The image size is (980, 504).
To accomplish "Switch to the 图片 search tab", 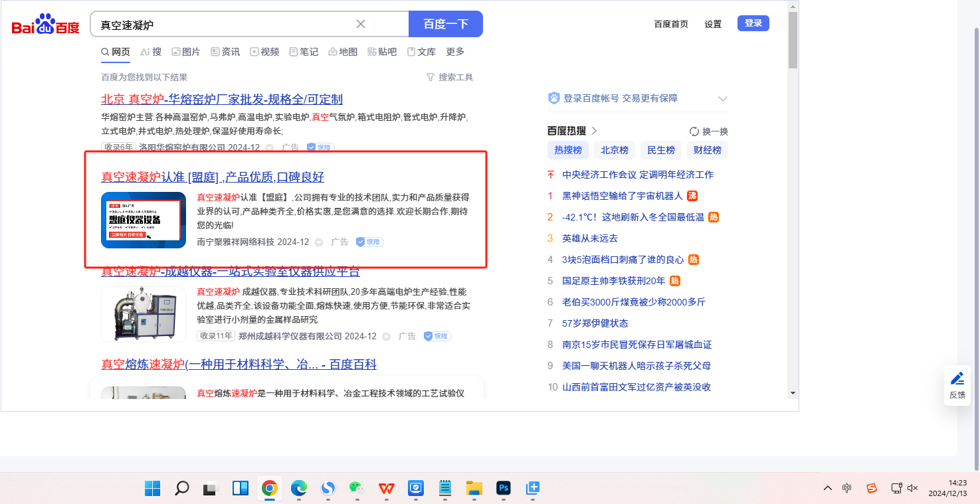I will pos(185,52).
